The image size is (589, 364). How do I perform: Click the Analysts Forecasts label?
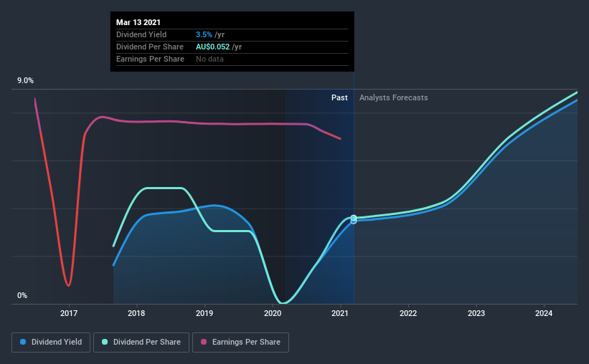coord(394,97)
